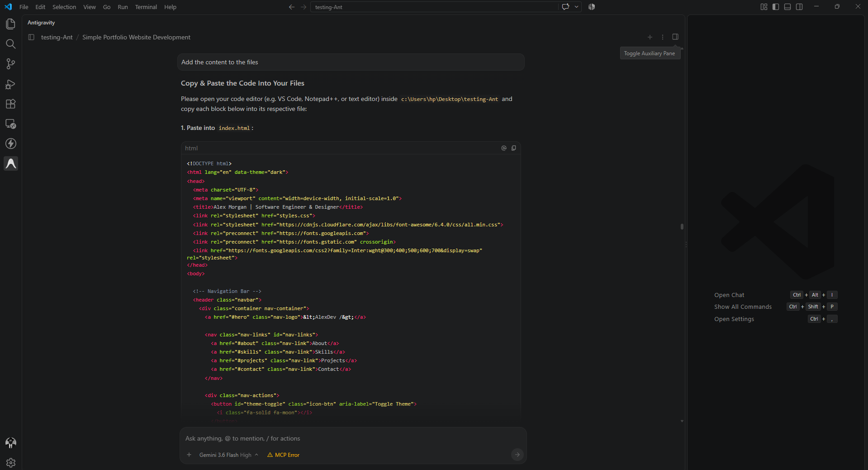Image resolution: width=868 pixels, height=470 pixels.
Task: Open the Manage gear icon
Action: pyautogui.click(x=10, y=462)
